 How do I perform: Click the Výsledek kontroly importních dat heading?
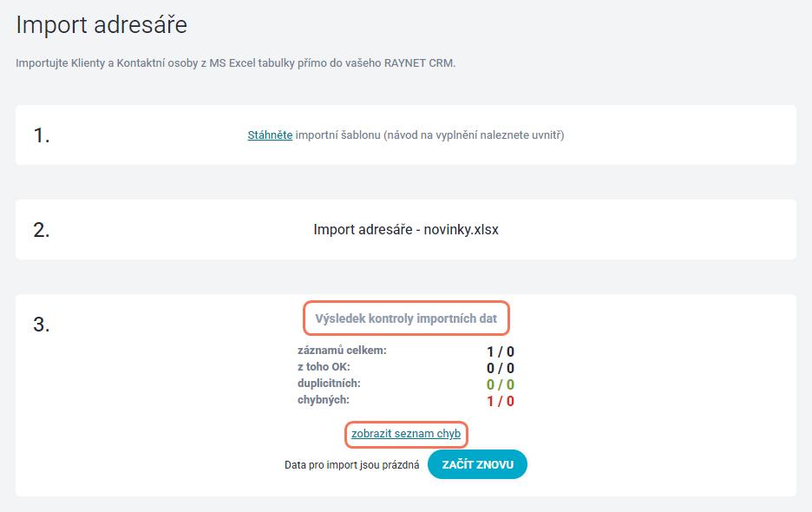tap(406, 318)
